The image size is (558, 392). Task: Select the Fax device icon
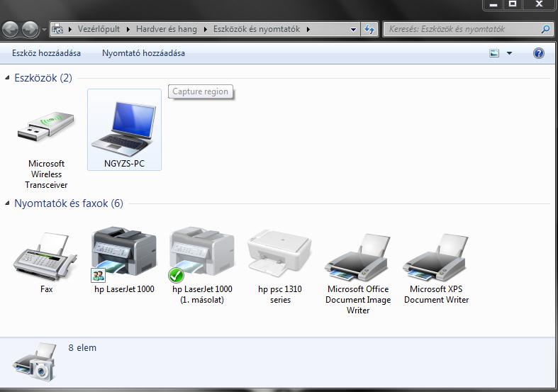tap(45, 255)
